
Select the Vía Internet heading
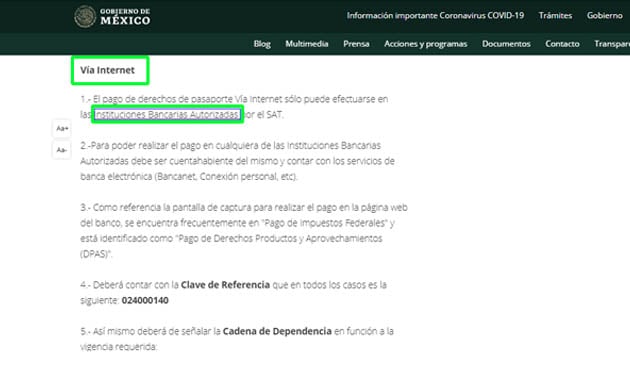[107, 70]
